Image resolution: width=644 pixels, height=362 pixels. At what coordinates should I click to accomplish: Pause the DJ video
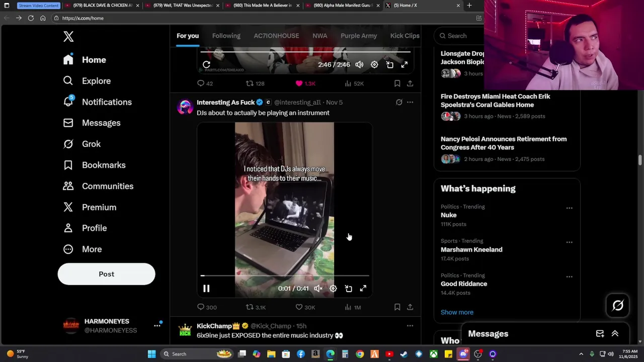206,289
